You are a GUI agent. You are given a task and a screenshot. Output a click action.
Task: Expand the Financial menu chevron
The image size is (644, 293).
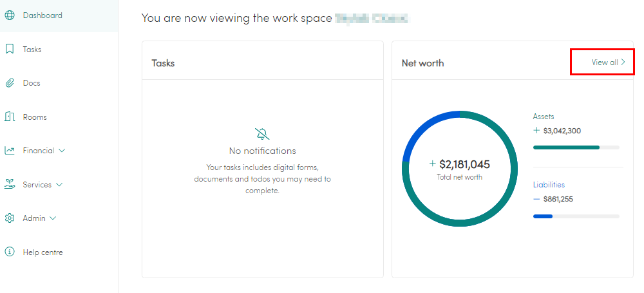(62, 151)
